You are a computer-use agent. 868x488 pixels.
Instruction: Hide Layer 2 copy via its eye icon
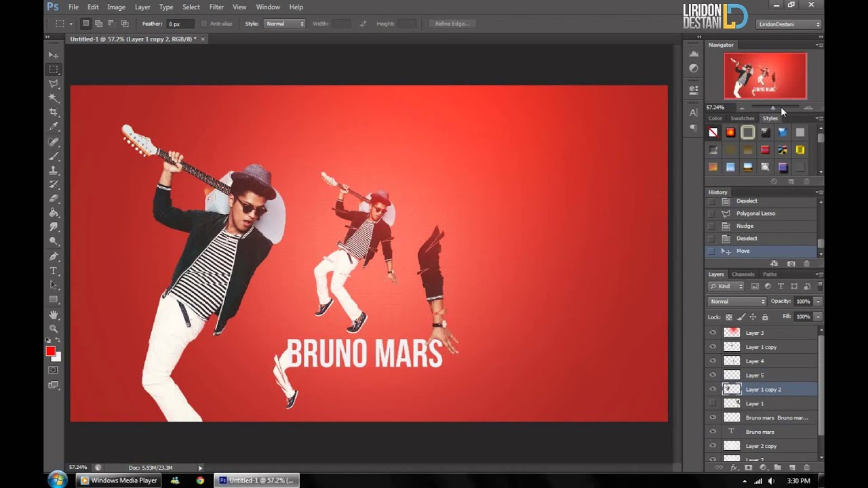tap(713, 446)
